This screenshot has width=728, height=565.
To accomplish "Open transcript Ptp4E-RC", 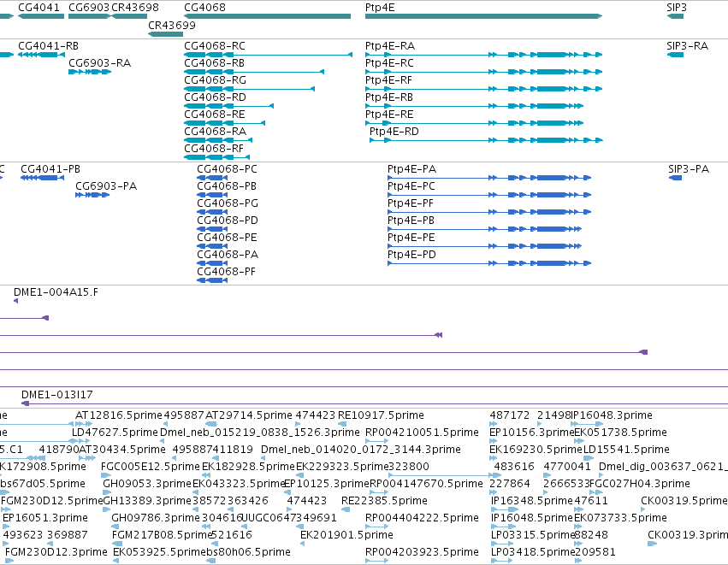I will click(389, 63).
